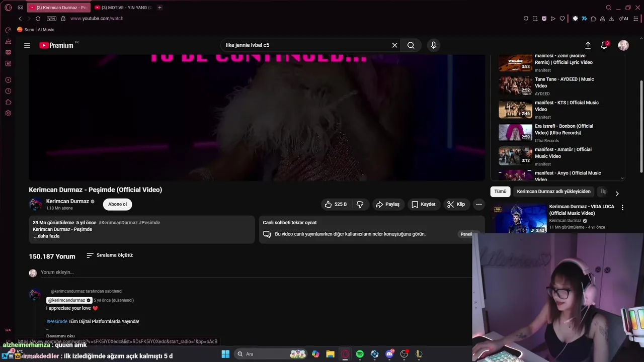Screen dimensions: 644x362
Task: Click the playlist panel scroll-down arrow
Action: (x=622, y=178)
